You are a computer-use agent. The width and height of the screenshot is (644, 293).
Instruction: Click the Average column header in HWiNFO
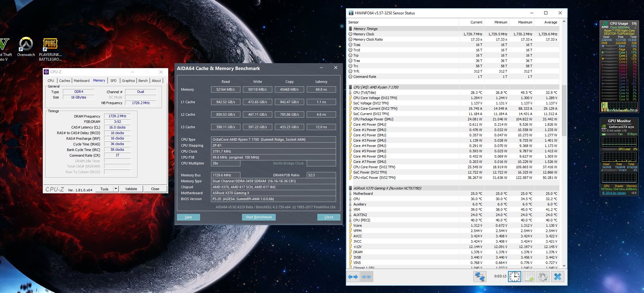[x=546, y=22]
